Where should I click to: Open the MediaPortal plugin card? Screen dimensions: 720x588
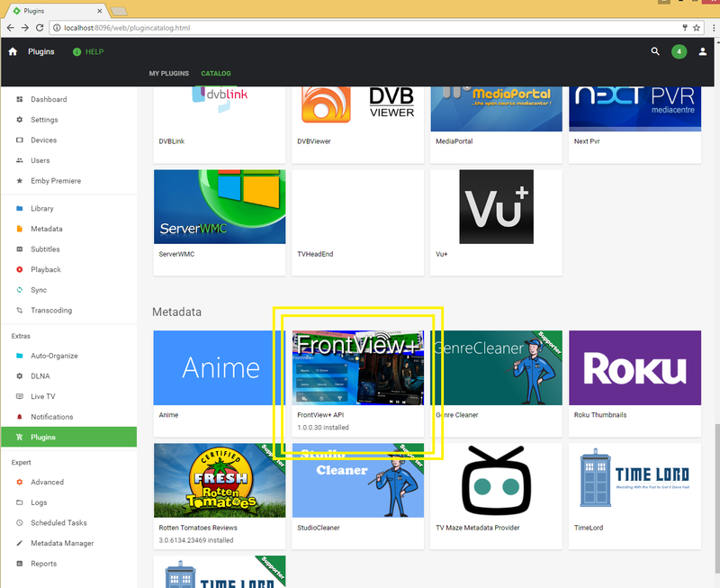coord(497,124)
